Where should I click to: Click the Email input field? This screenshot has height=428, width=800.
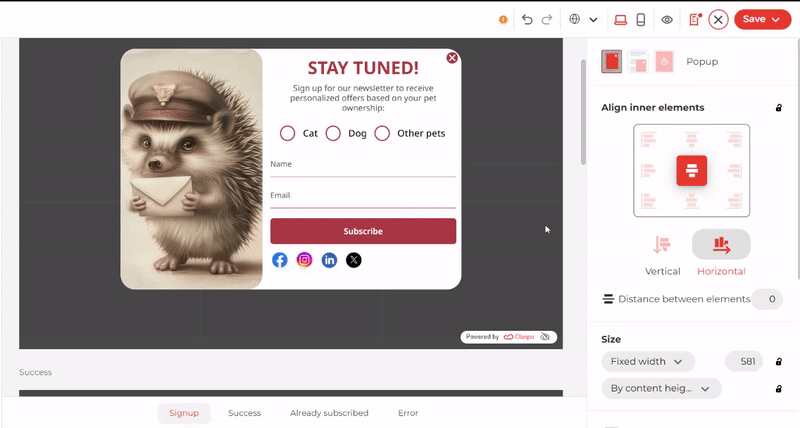[x=363, y=197]
